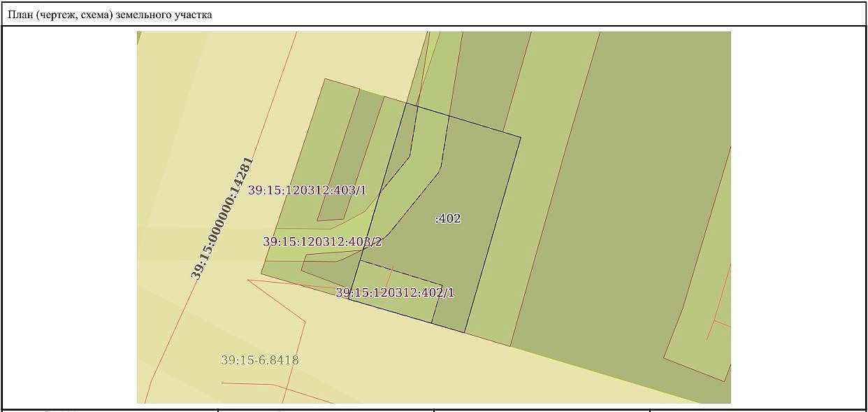Click the heading "План (чертеж, схема) земельного участка"
Screen dimensions: 868x412
click(x=110, y=14)
